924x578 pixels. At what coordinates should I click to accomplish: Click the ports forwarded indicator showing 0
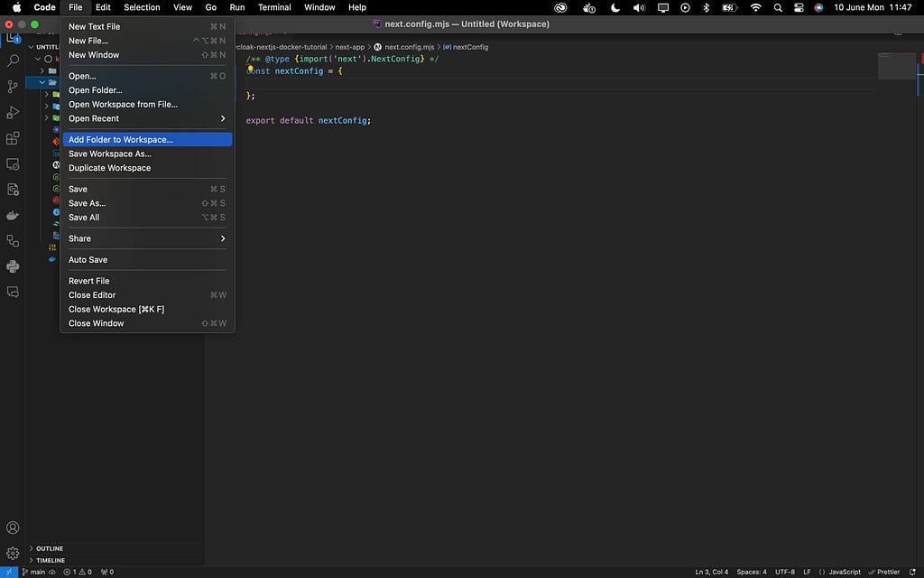click(x=107, y=572)
